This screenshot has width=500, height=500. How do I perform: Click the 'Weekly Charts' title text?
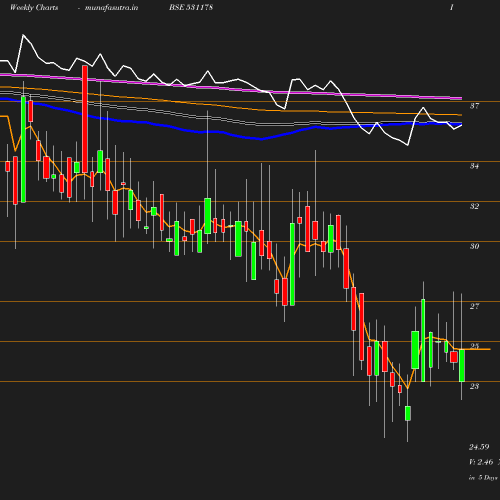(34, 8)
